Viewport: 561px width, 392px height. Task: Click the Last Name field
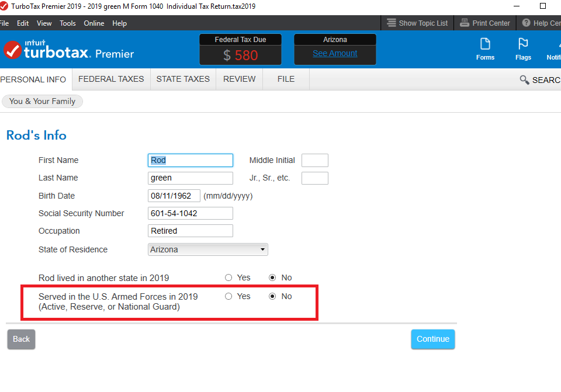[x=191, y=178]
